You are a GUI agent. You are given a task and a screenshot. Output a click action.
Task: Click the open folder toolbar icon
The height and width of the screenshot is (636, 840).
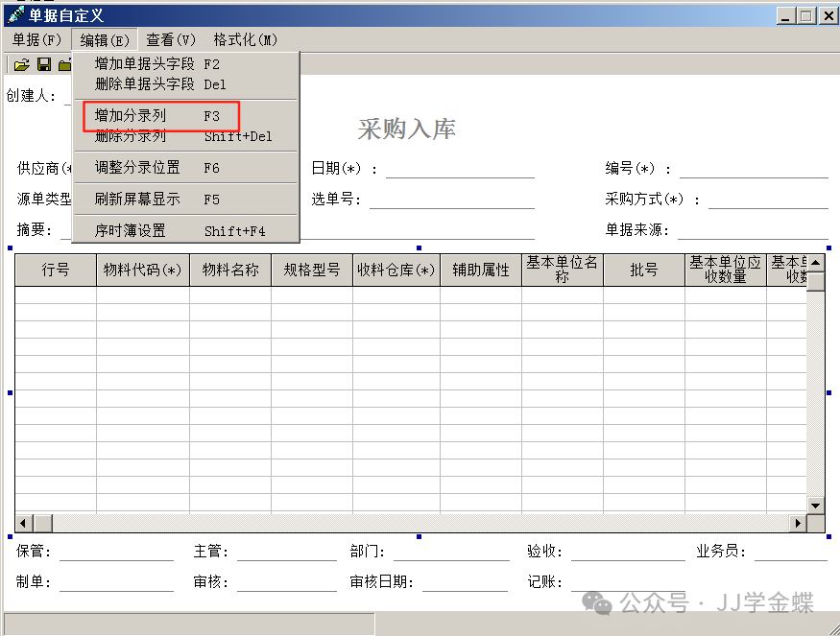pyautogui.click(x=21, y=65)
